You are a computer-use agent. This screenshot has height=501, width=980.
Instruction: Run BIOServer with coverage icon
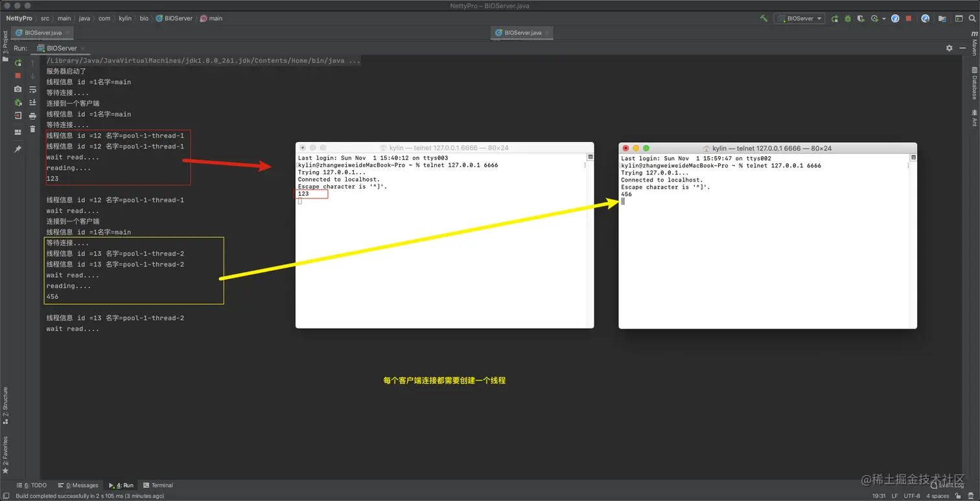[x=861, y=19]
